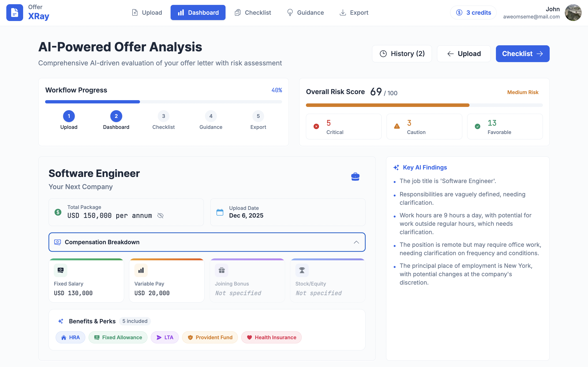
Task: Click the green dollar Total Package icon
Action: coord(58,212)
